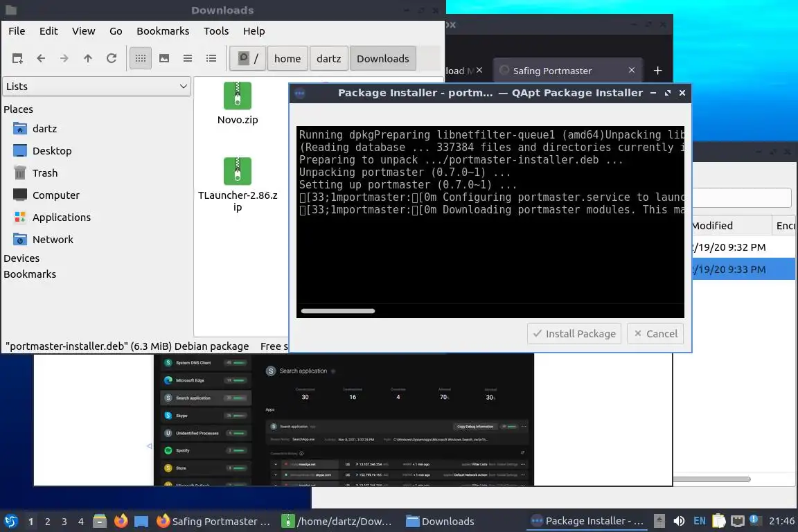
Task: Switch to detailed list view
Action: (x=211, y=59)
